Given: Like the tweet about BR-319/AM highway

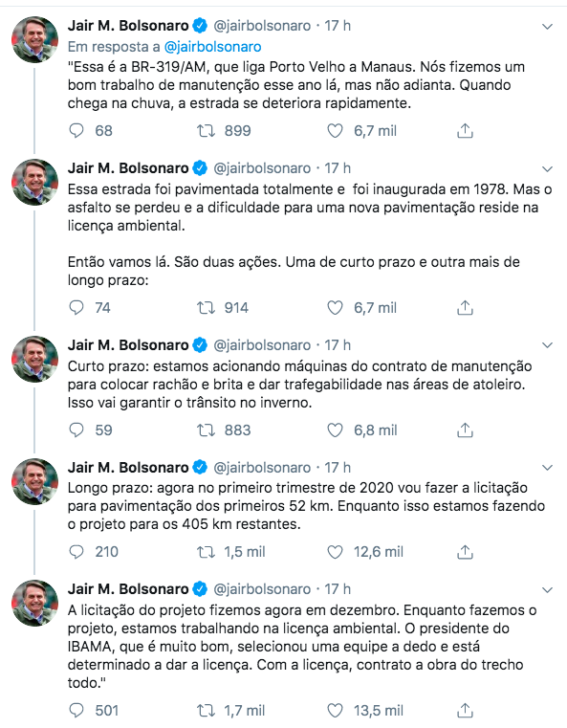Looking at the screenshot, I should (x=335, y=131).
